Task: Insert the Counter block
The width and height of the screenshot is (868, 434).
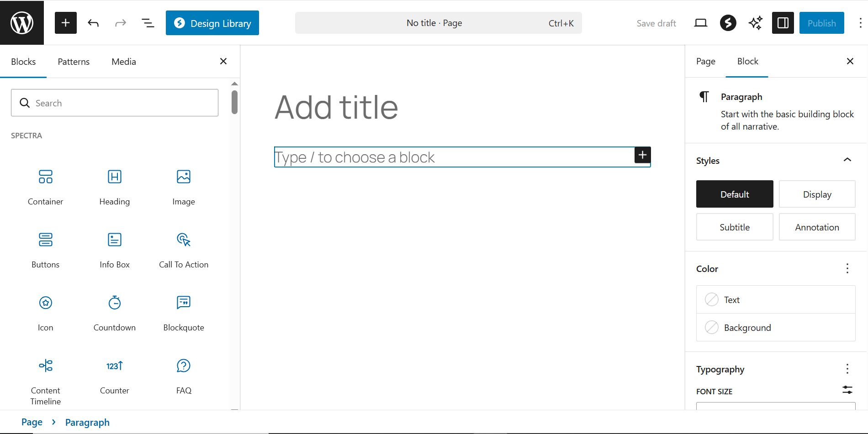Action: tap(115, 376)
